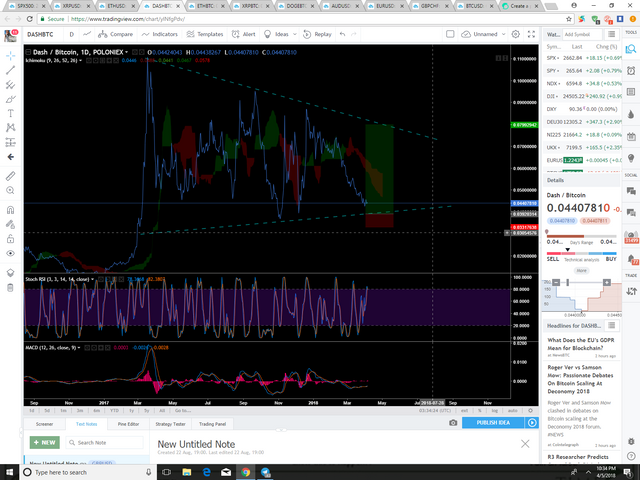Screen dimensions: 640x480
Task: Click the redo arrow in toolbar
Action: (x=353, y=34)
